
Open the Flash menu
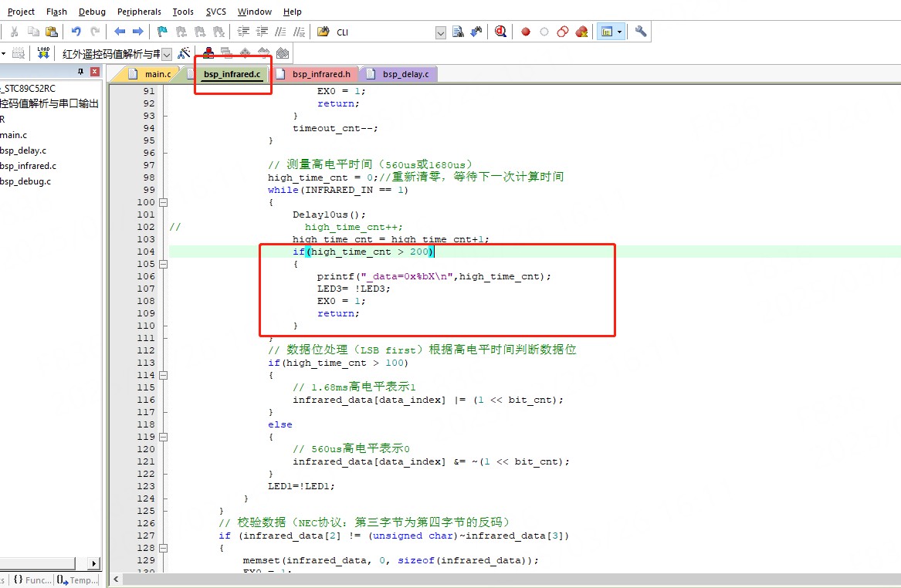(56, 12)
